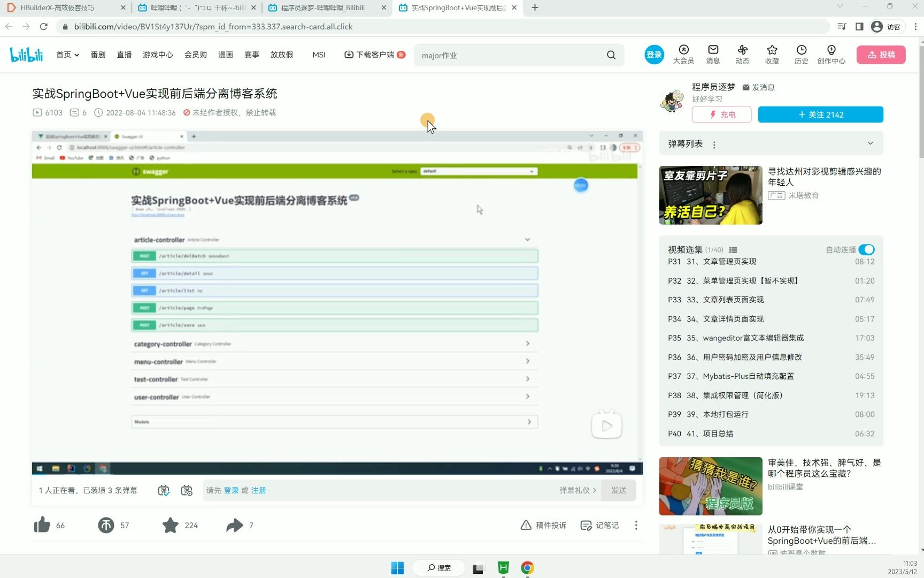Viewport: 924px width, 578px height.
Task: Open the 番剧 menu item
Action: (98, 55)
